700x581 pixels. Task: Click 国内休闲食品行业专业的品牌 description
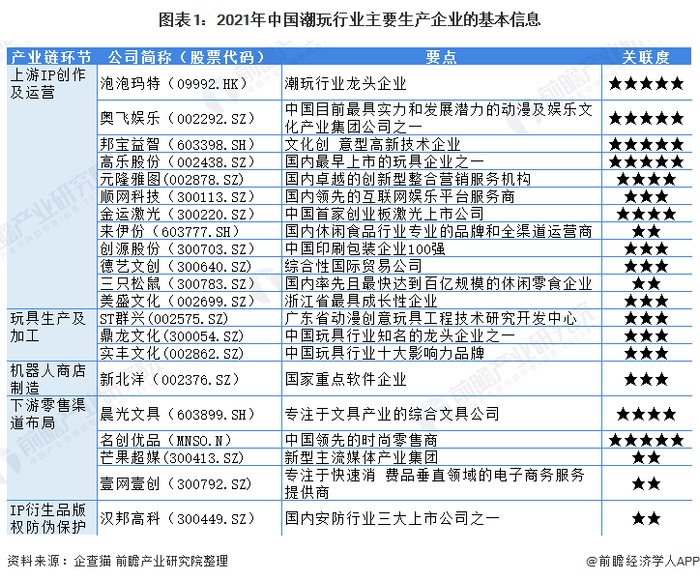[x=439, y=231]
